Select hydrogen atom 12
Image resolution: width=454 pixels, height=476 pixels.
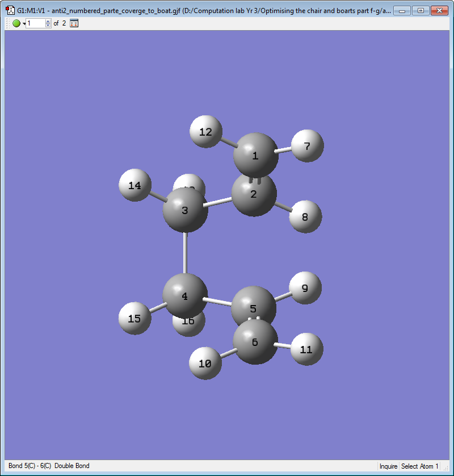tap(206, 131)
